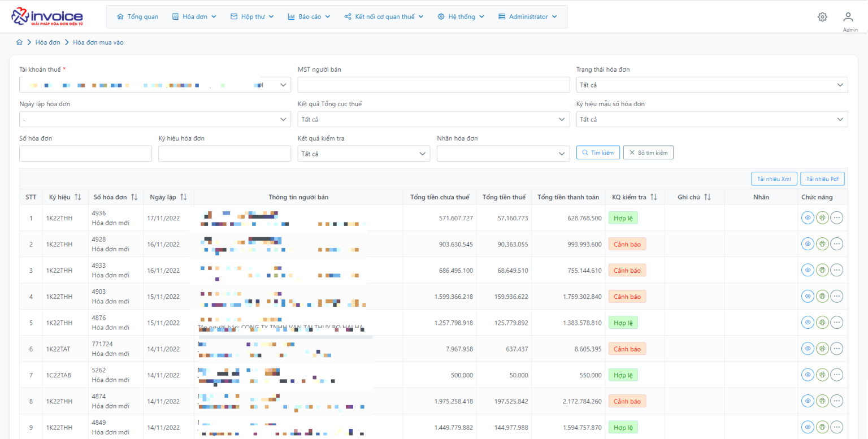The width and height of the screenshot is (868, 439).
Task: Click the MST người bán input field
Action: 433,85
